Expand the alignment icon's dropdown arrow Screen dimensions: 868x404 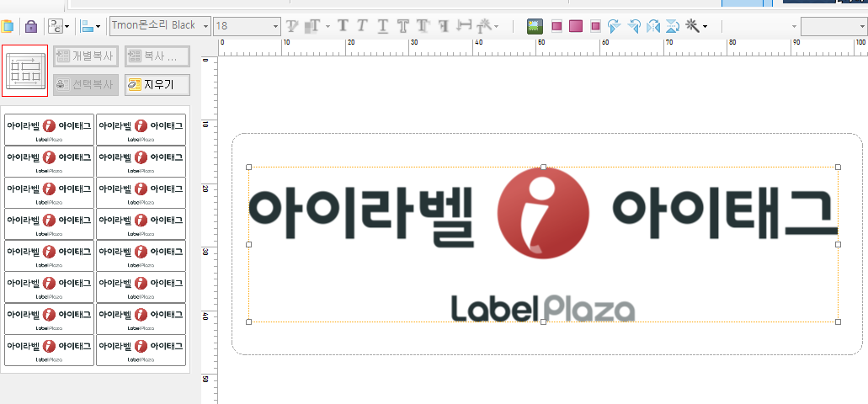[x=99, y=26]
